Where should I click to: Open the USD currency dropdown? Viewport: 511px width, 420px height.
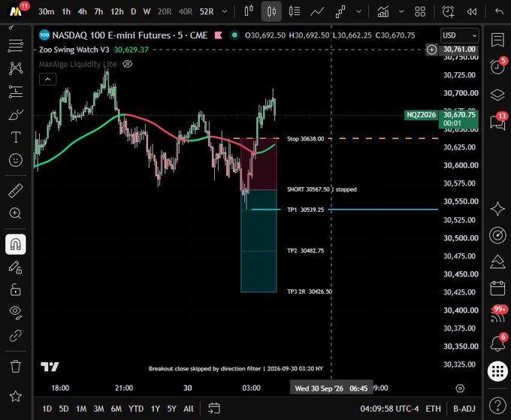(x=459, y=35)
